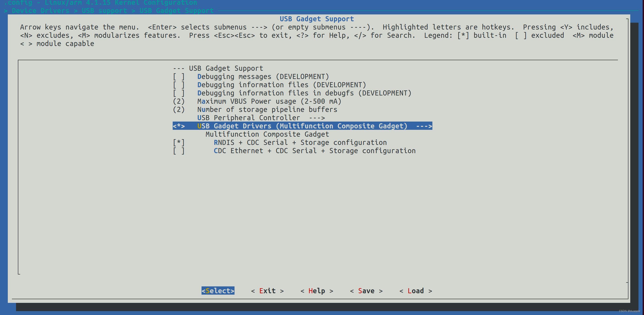
Task: Toggle Debugging messages (DEVELOPMENT) checkbox
Action: click(179, 77)
